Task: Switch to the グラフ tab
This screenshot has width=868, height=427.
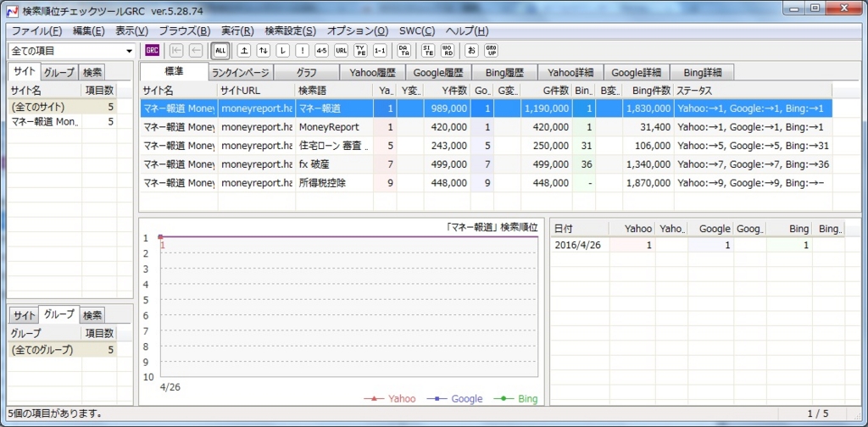Action: [x=307, y=73]
